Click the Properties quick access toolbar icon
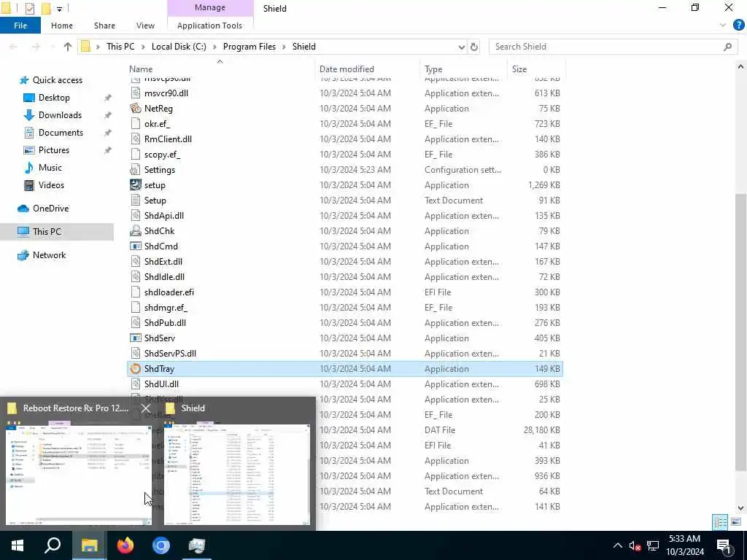 tap(29, 9)
